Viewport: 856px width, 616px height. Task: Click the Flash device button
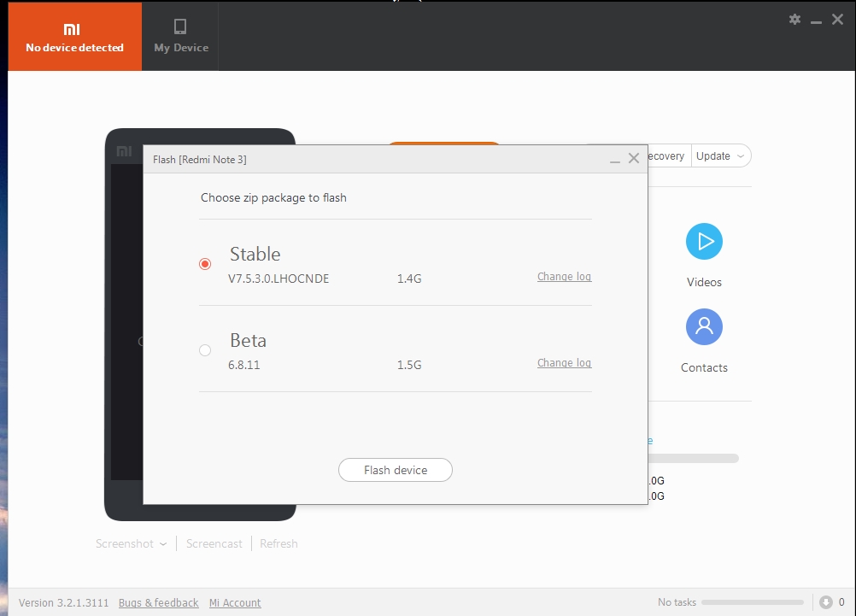point(396,470)
